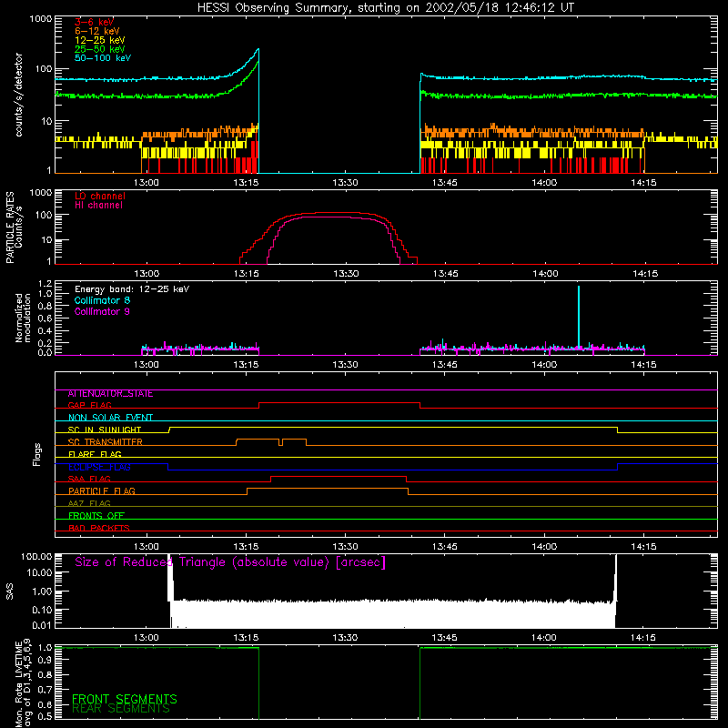The width and height of the screenshot is (728, 728).
Task: Click the 14:00 tick label under modulation plot
Action: [544, 365]
